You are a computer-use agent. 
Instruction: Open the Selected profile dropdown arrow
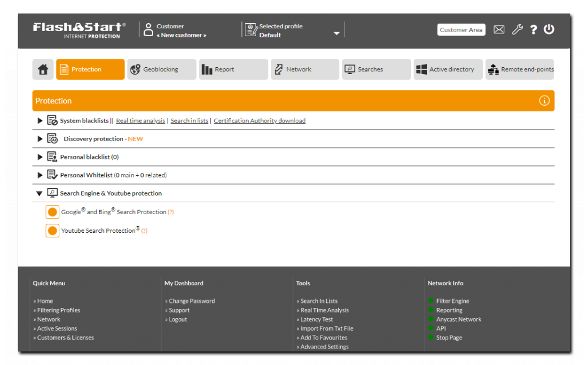click(x=336, y=33)
